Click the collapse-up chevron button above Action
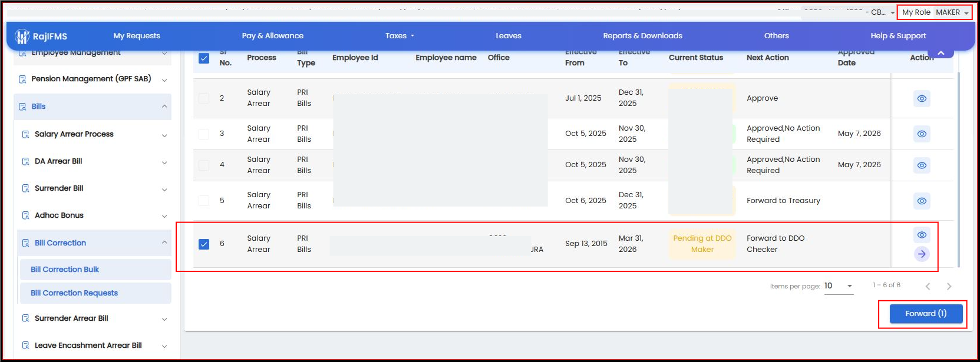The image size is (980, 362). (941, 53)
